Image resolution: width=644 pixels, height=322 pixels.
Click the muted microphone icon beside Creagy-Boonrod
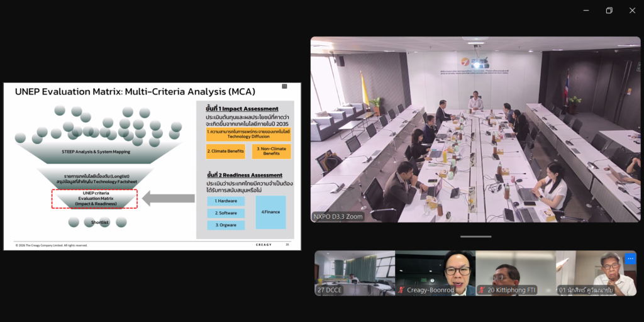(x=400, y=290)
